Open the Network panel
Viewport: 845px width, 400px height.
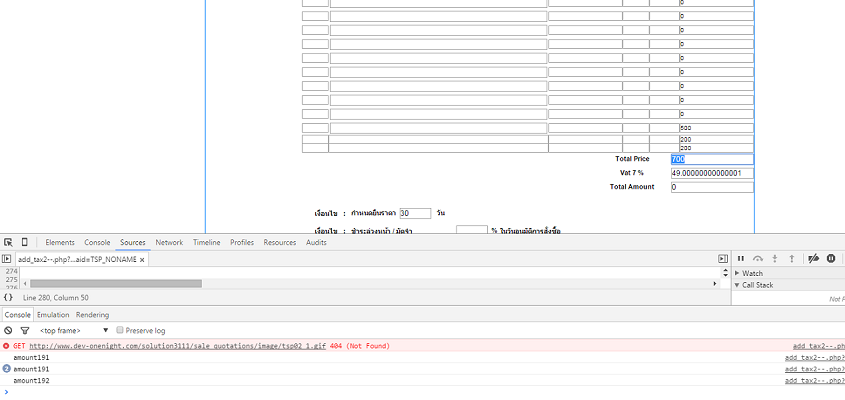click(169, 243)
